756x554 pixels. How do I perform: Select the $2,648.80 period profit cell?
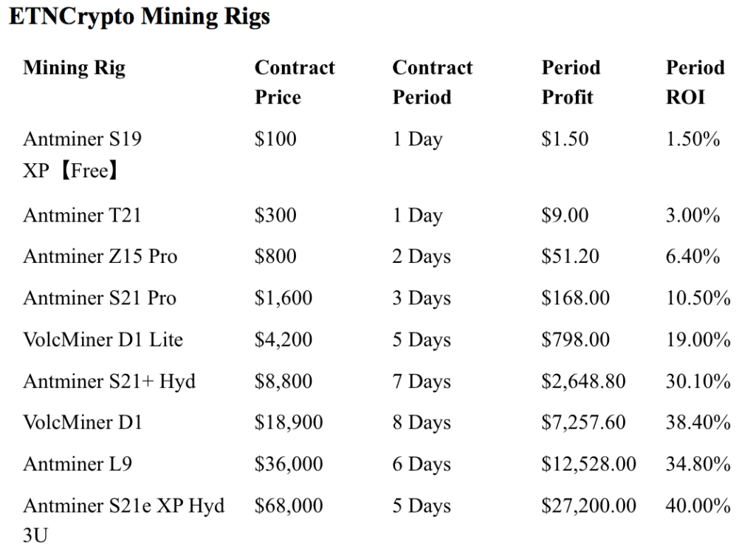coord(583,382)
